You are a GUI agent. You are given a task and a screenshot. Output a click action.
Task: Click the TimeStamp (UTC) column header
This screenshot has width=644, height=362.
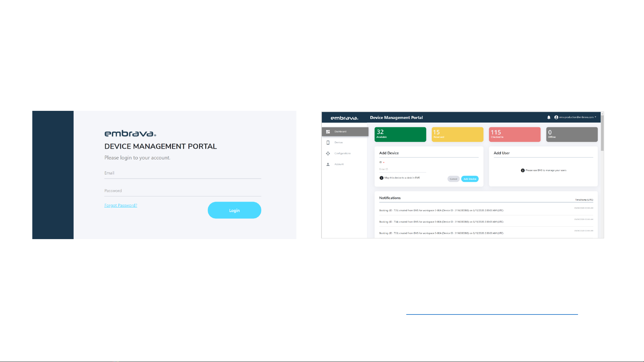pos(584,200)
